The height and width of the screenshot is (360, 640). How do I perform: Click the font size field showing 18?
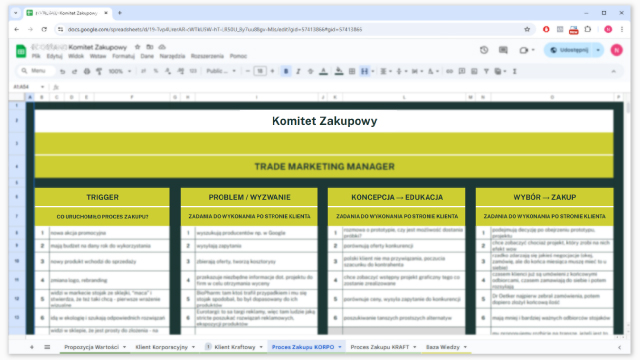point(260,71)
